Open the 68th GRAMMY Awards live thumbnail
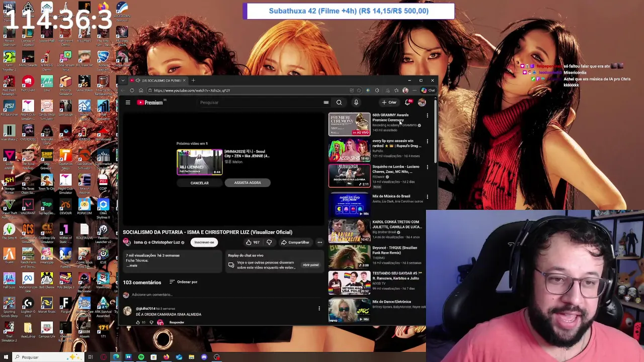 349,124
